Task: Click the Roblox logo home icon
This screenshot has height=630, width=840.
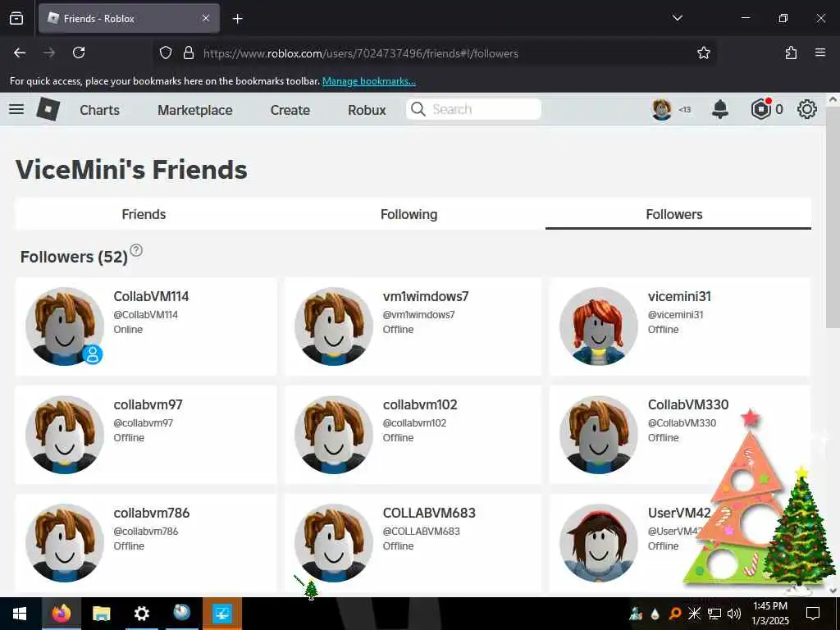Action: 48,109
